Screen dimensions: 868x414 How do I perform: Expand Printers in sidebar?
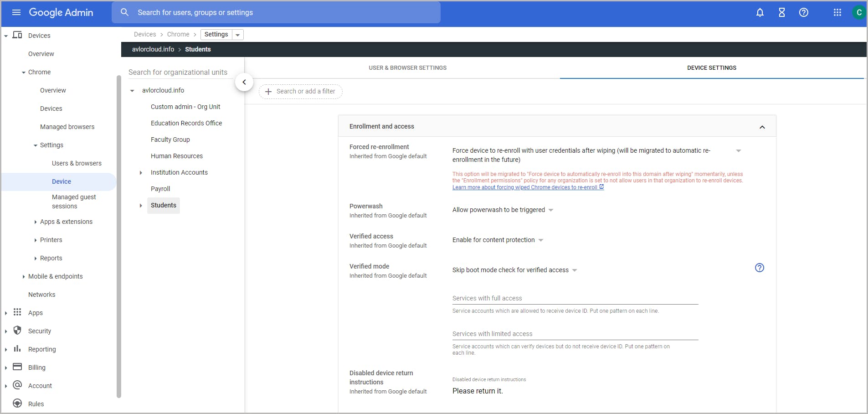[36, 240]
